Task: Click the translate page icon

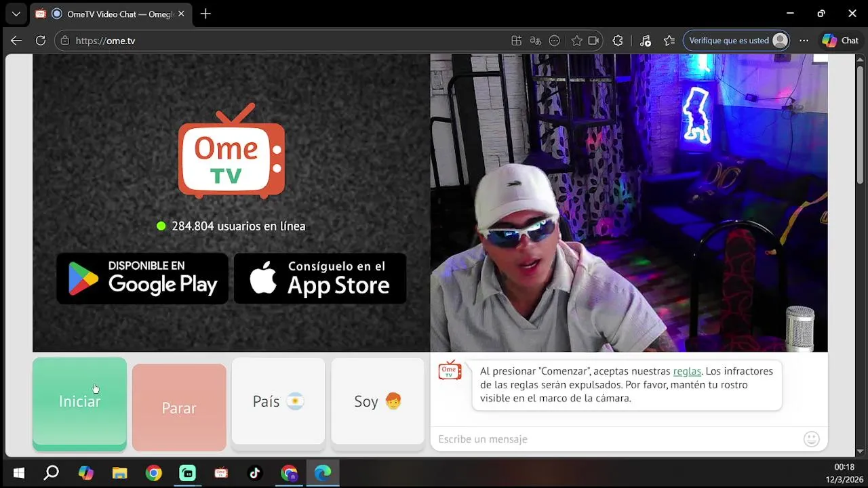Action: tap(535, 41)
